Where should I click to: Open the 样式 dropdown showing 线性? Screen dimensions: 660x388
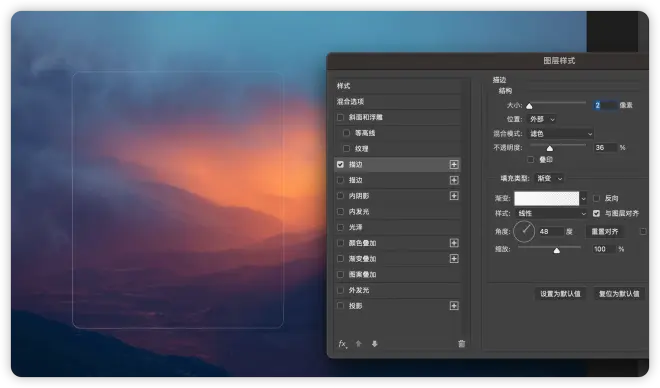point(551,213)
